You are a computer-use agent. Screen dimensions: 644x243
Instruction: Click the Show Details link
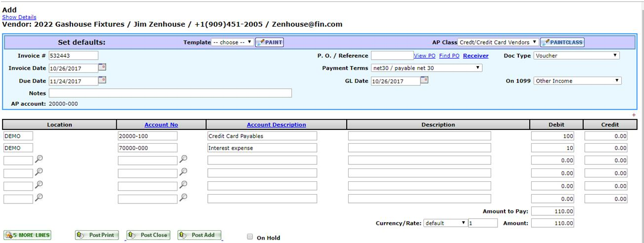[19, 17]
